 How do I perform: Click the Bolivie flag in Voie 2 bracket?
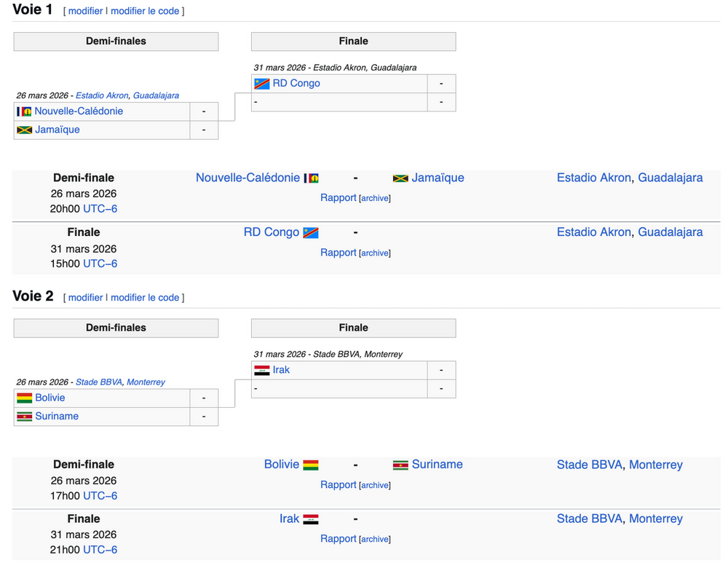point(25,398)
